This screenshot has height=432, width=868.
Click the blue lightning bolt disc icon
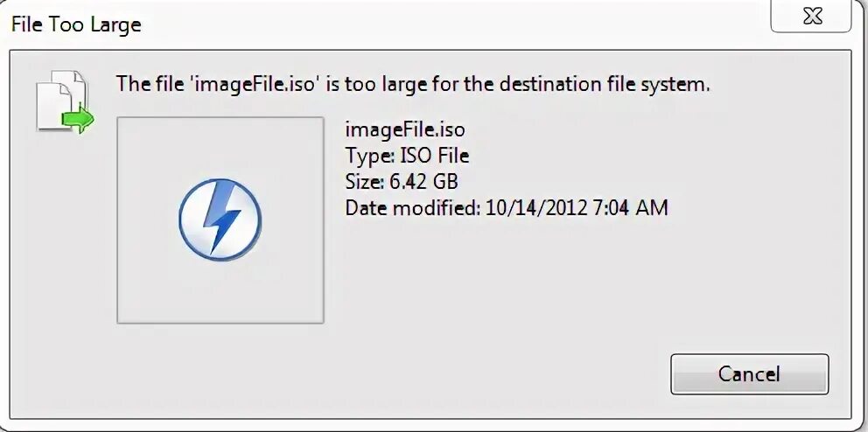pyautogui.click(x=220, y=220)
